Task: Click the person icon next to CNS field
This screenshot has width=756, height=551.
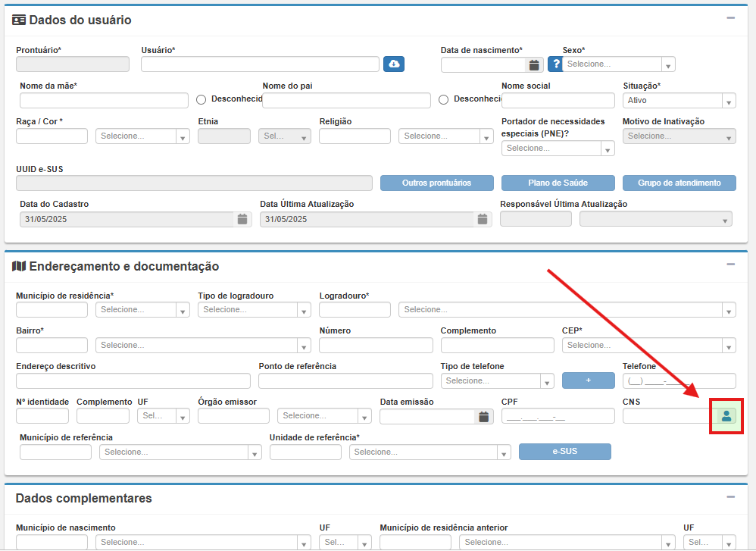Action: [726, 415]
